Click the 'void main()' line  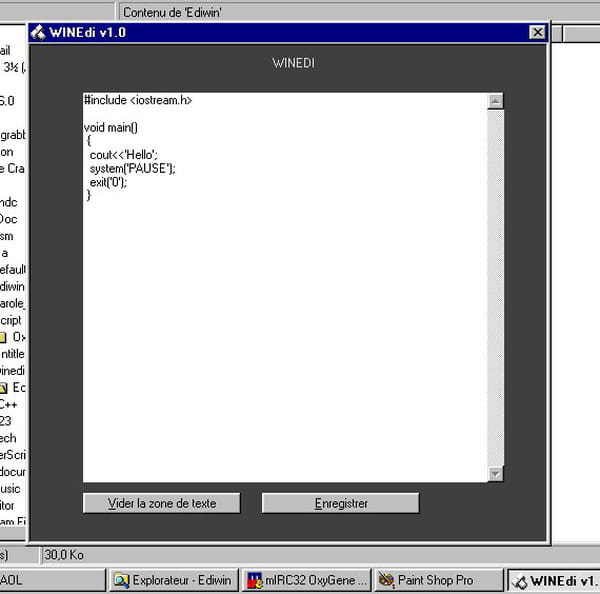[x=111, y=127]
